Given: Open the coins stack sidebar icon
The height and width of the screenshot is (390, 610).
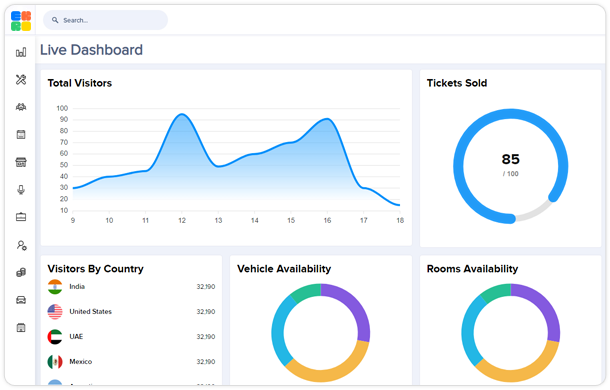Looking at the screenshot, I should (21, 272).
